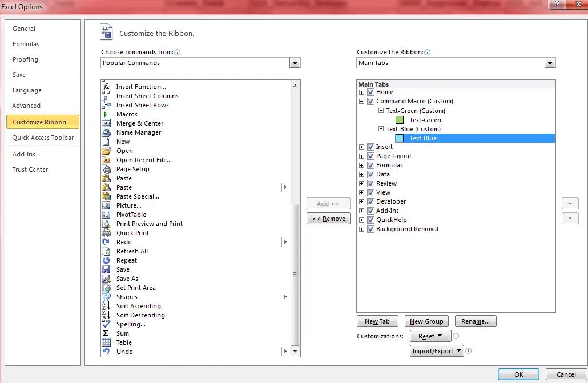Click the Paste Special icon

tap(107, 196)
